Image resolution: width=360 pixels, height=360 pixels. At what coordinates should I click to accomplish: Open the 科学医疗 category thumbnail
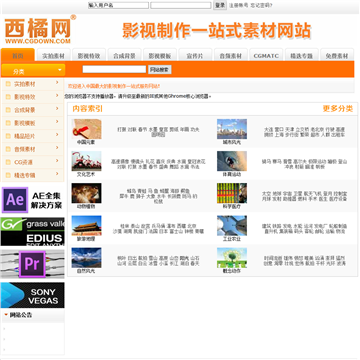click(232, 193)
